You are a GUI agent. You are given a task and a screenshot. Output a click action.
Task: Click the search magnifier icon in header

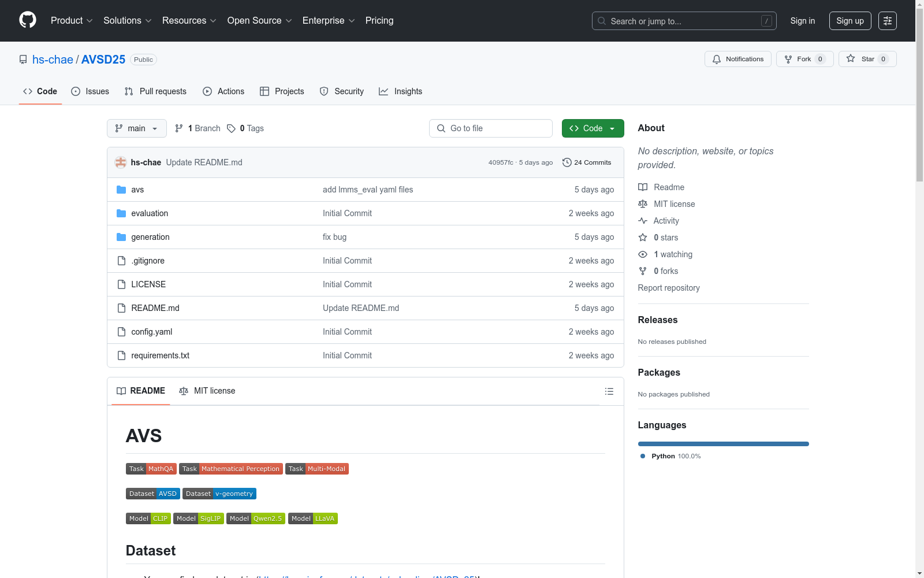[602, 21]
